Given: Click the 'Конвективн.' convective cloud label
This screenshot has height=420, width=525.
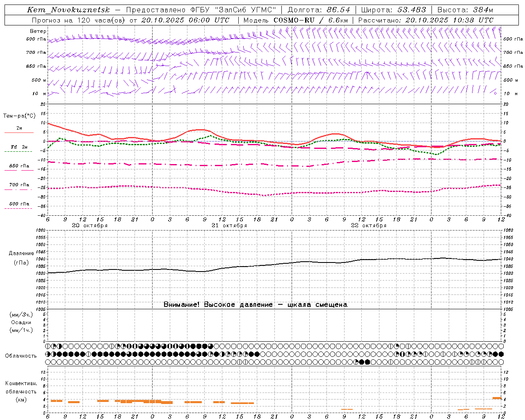Looking at the screenshot, I should [x=21, y=383].
